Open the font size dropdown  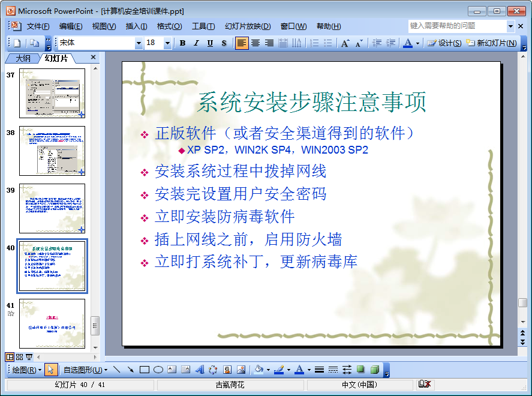click(167, 43)
